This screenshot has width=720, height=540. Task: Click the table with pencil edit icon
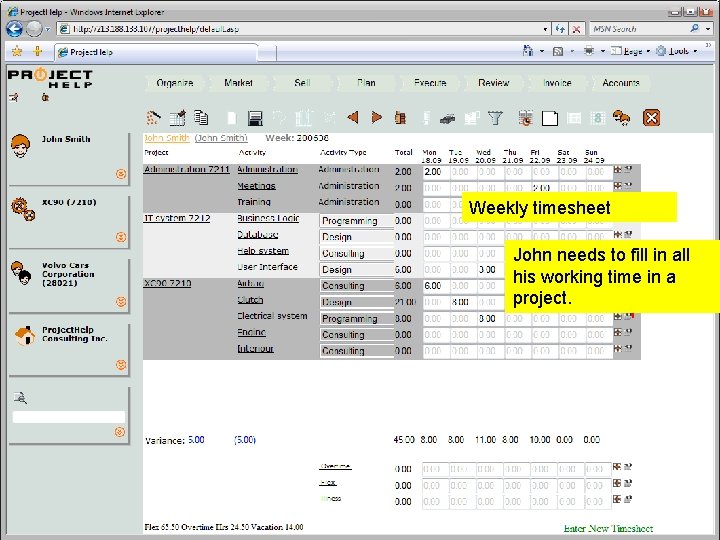(178, 118)
